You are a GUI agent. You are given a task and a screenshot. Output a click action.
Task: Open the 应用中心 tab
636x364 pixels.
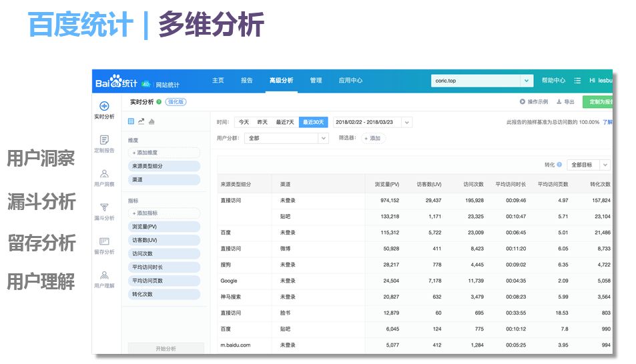pyautogui.click(x=350, y=80)
